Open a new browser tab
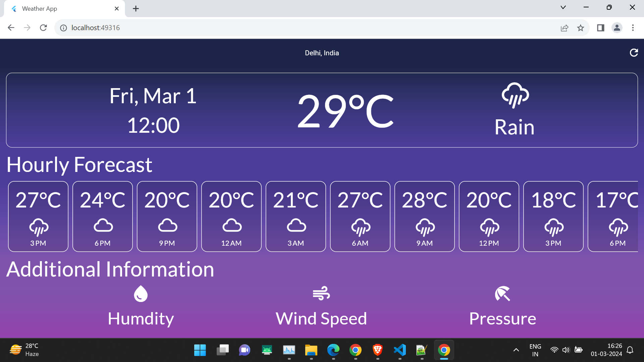The width and height of the screenshot is (644, 362). point(136,9)
